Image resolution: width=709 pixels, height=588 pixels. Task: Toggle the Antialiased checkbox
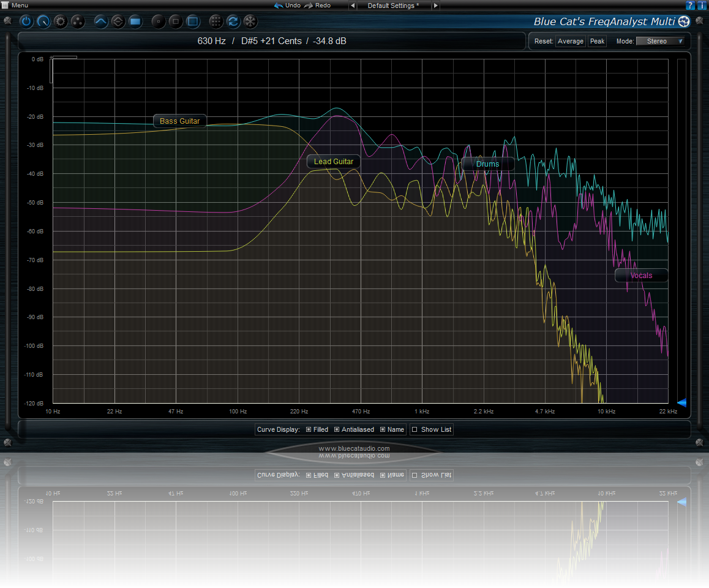pyautogui.click(x=337, y=430)
